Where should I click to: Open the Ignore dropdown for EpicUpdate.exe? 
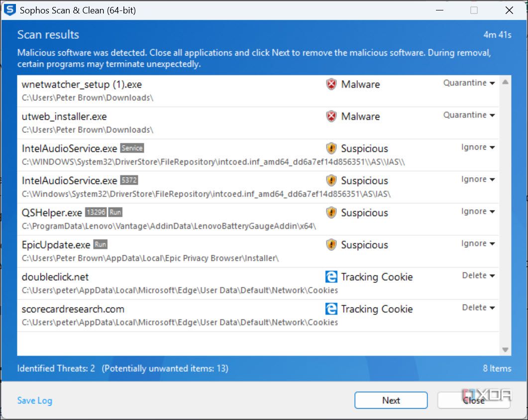478,243
